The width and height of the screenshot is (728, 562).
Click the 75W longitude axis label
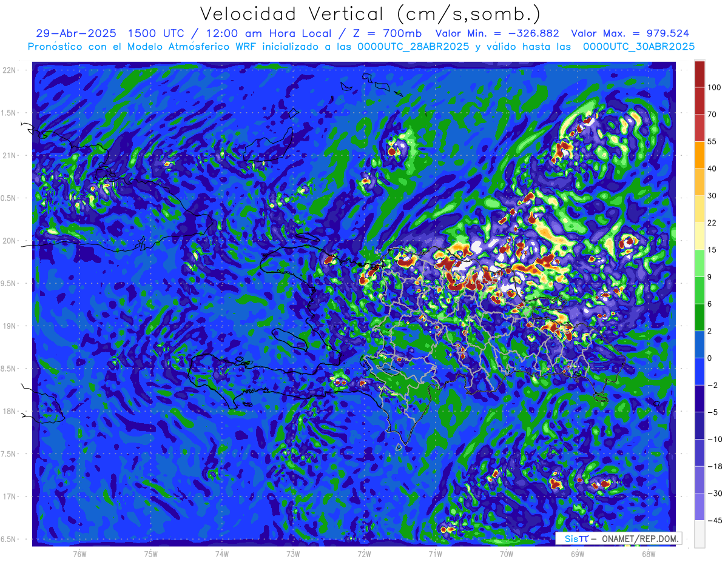(x=151, y=554)
